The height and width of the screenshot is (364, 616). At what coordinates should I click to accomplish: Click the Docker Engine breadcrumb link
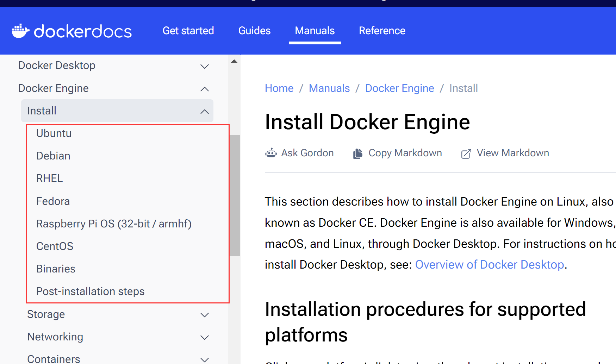[x=400, y=88]
